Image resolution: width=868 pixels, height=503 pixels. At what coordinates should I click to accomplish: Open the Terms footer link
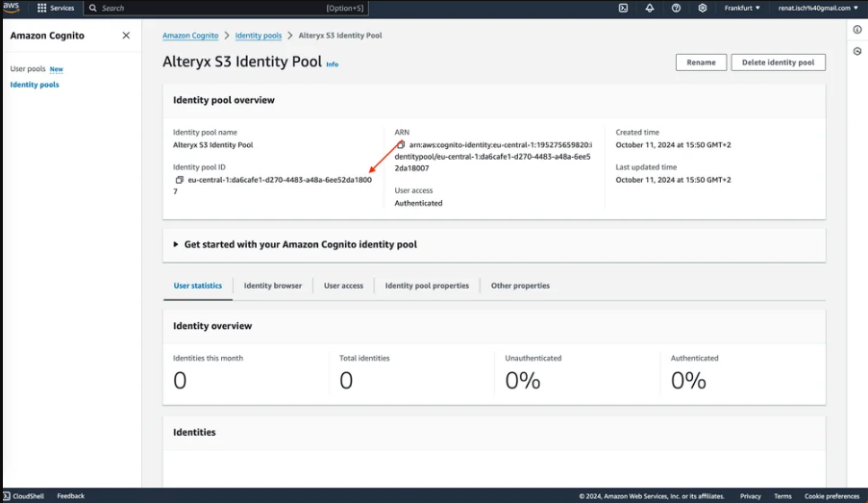pyautogui.click(x=782, y=496)
